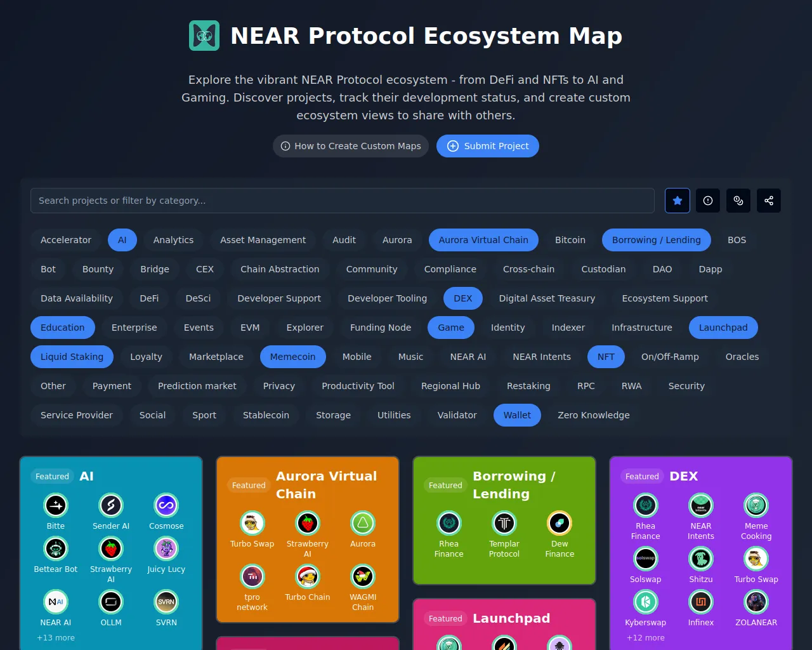812x650 pixels.
Task: Click the Submit Project button
Action: point(488,146)
